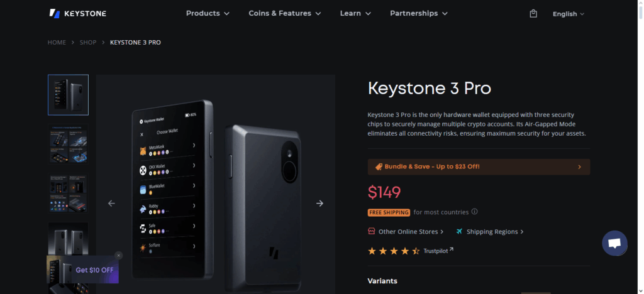Select the first product thumbnail
Image resolution: width=644 pixels, height=294 pixels.
pos(69,95)
